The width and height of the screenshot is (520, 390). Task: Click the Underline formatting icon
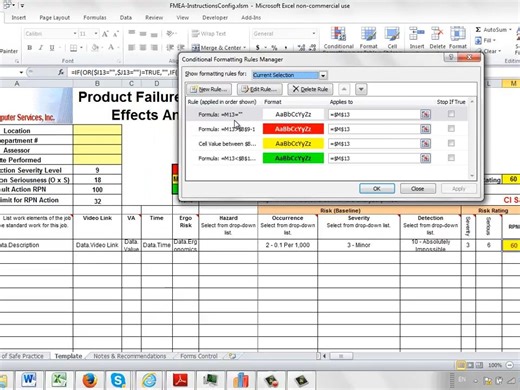[52, 48]
